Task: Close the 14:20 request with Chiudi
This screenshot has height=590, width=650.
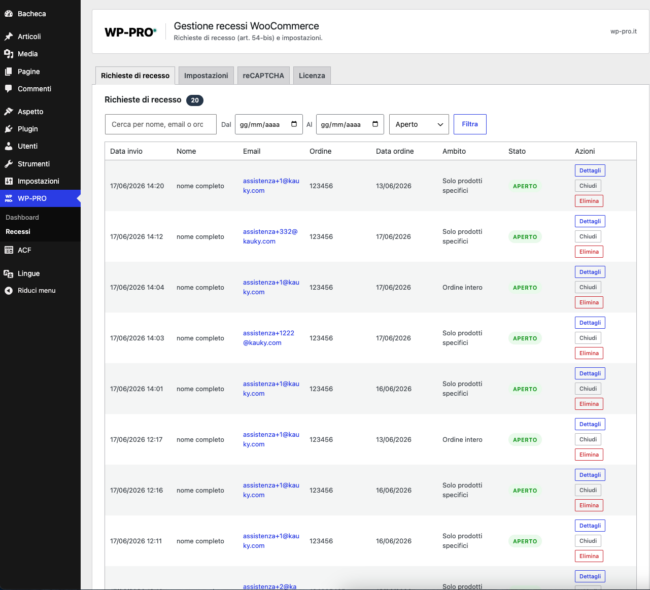Action: coord(588,186)
